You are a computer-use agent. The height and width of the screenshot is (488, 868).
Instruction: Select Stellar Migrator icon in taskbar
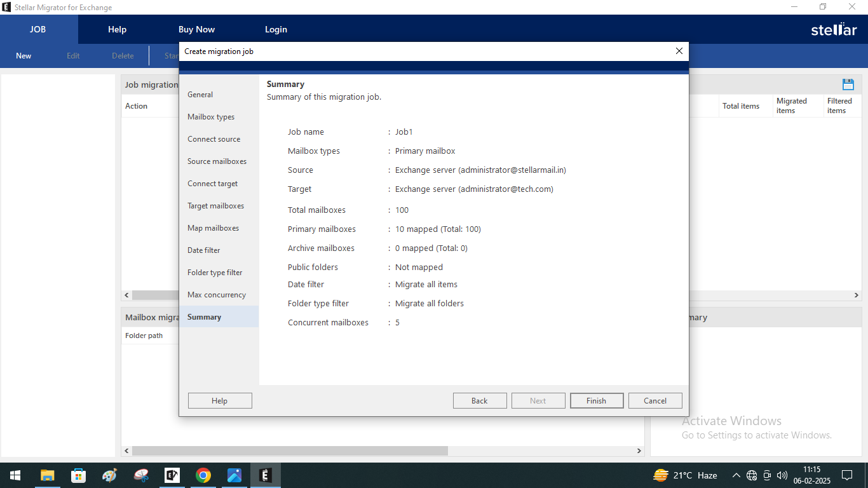266,475
